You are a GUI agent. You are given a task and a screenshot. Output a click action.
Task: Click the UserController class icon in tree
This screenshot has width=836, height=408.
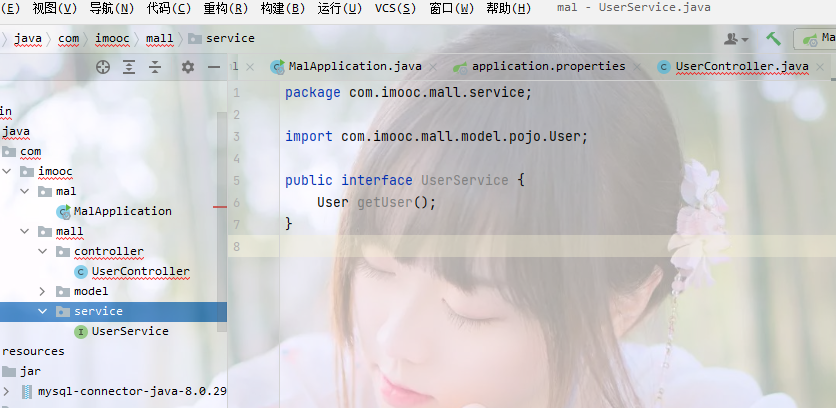[81, 272]
